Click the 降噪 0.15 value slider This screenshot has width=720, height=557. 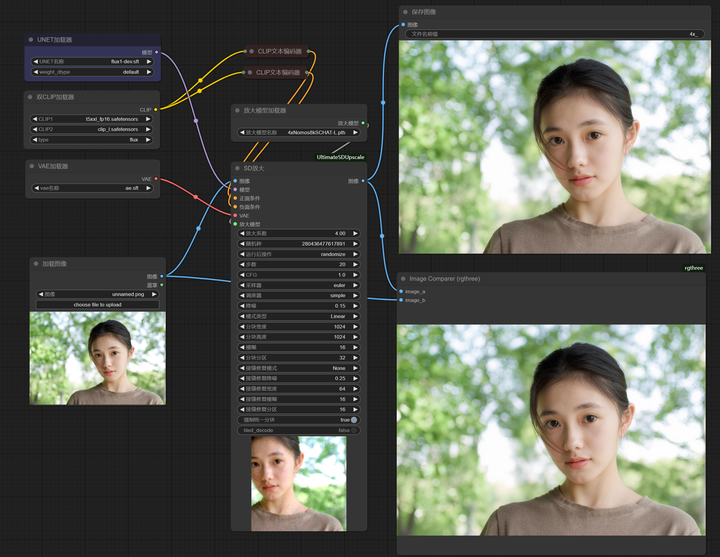[298, 306]
